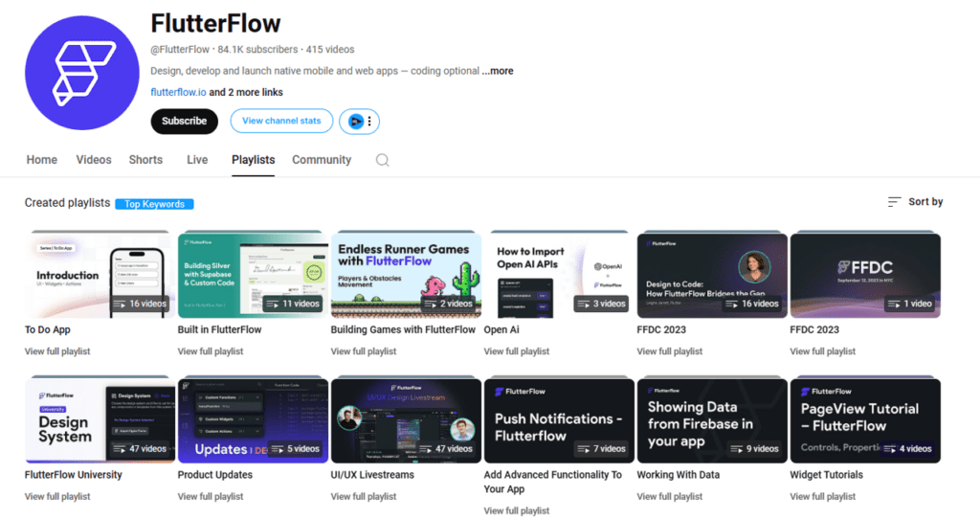Click the '3 videos' playlist badge
This screenshot has height=519, width=980.
[x=602, y=304]
